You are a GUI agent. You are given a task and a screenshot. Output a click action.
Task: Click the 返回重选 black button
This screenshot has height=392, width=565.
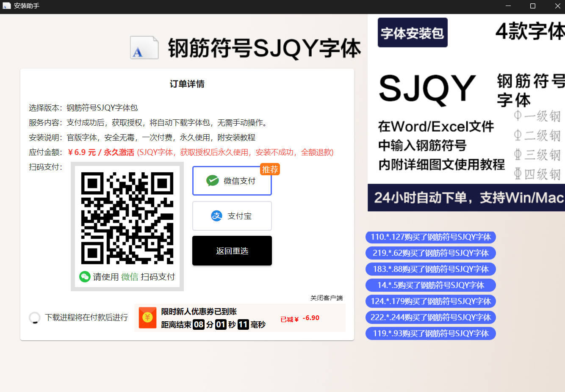coord(232,251)
